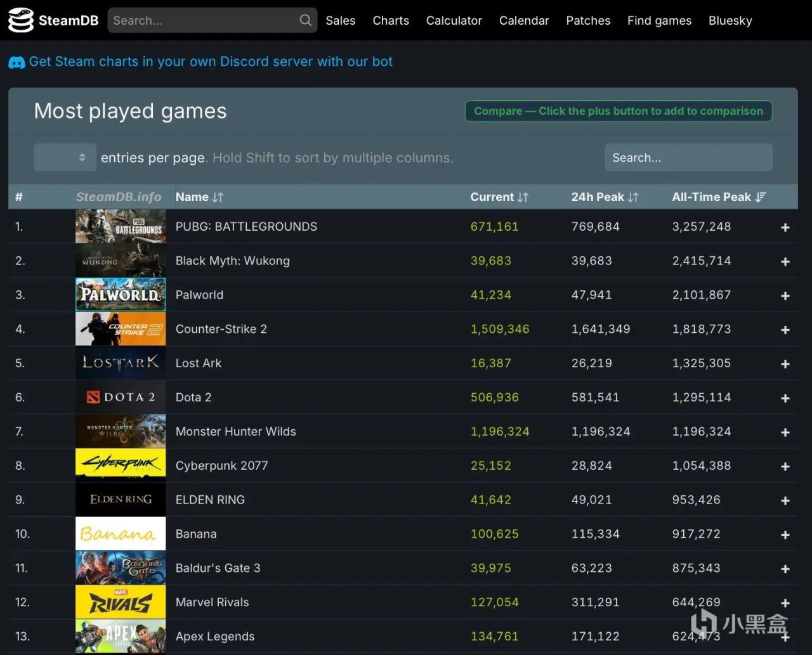Add Black Myth: Wukong to comparison with plus

click(785, 262)
